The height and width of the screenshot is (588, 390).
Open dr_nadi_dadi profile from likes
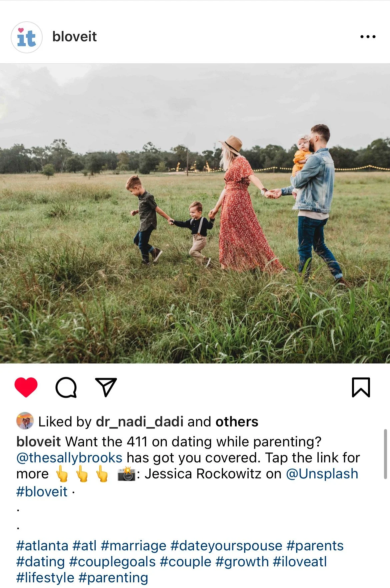pyautogui.click(x=140, y=422)
